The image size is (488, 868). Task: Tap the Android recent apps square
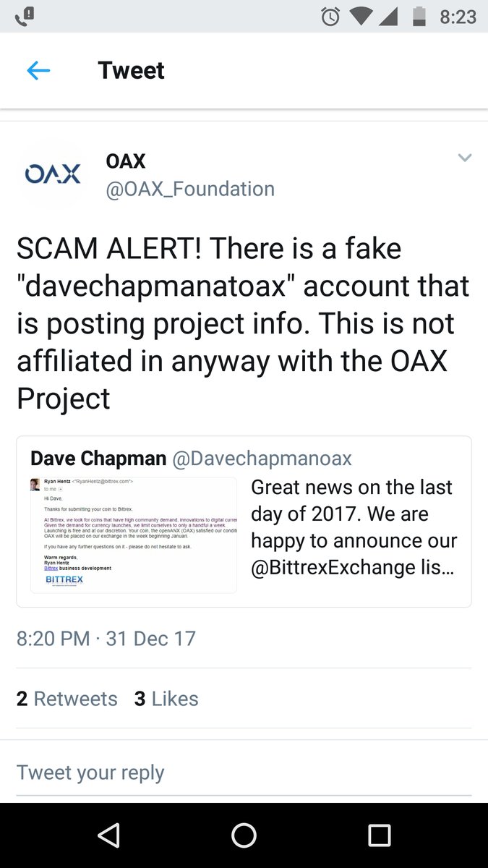pyautogui.click(x=379, y=835)
